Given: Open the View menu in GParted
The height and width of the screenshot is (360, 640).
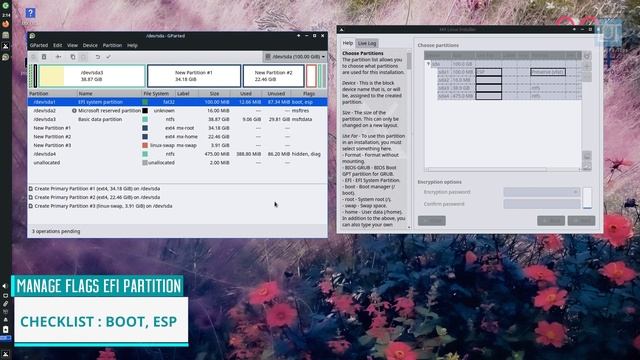Looking at the screenshot, I should pos(72,45).
